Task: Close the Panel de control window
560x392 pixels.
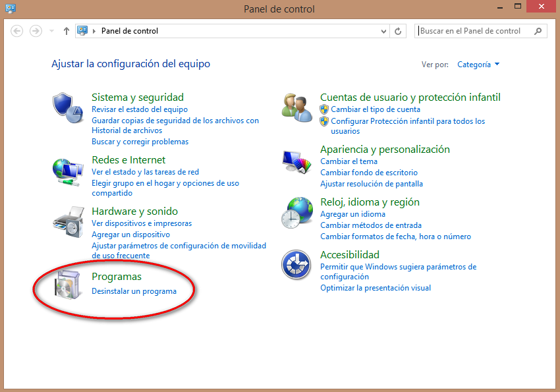Action: tap(542, 7)
